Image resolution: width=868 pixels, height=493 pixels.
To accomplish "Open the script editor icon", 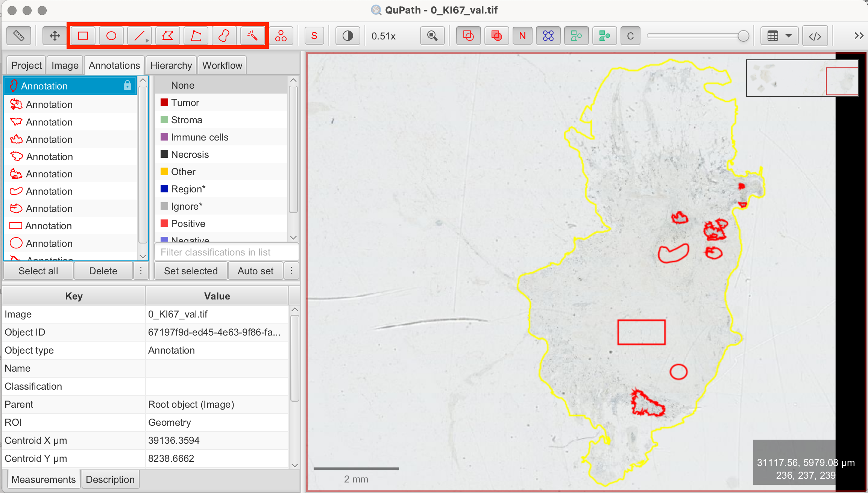I will [815, 36].
